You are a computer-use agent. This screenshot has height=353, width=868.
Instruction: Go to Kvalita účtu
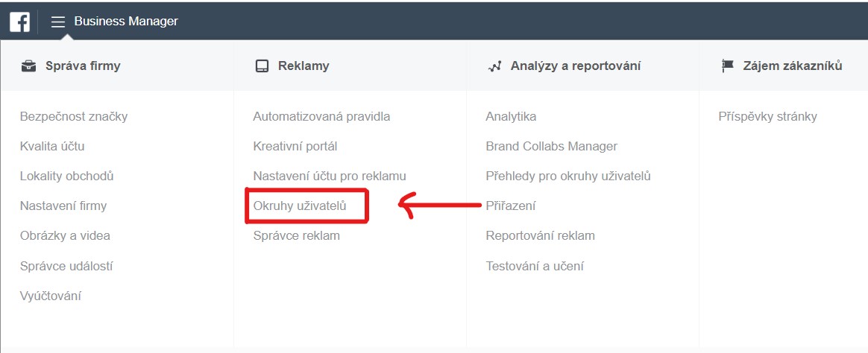(52, 147)
